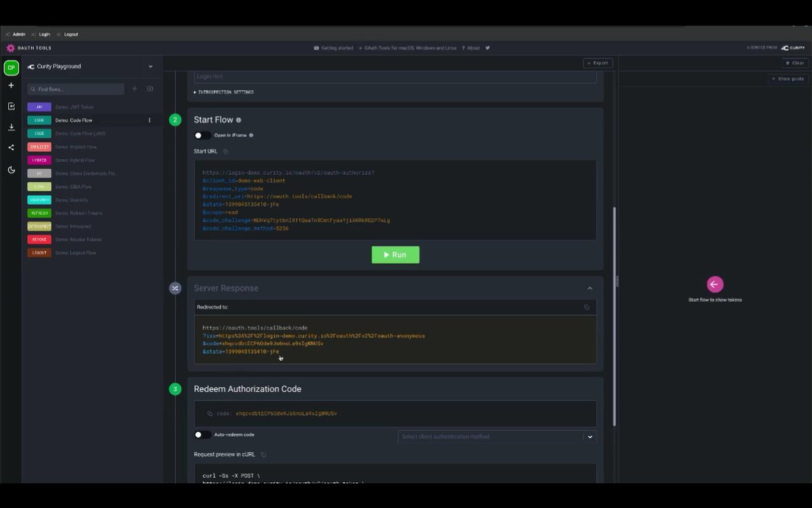Select Demo: Code Flow (JAR)
This screenshot has height=508, width=812.
tap(80, 133)
